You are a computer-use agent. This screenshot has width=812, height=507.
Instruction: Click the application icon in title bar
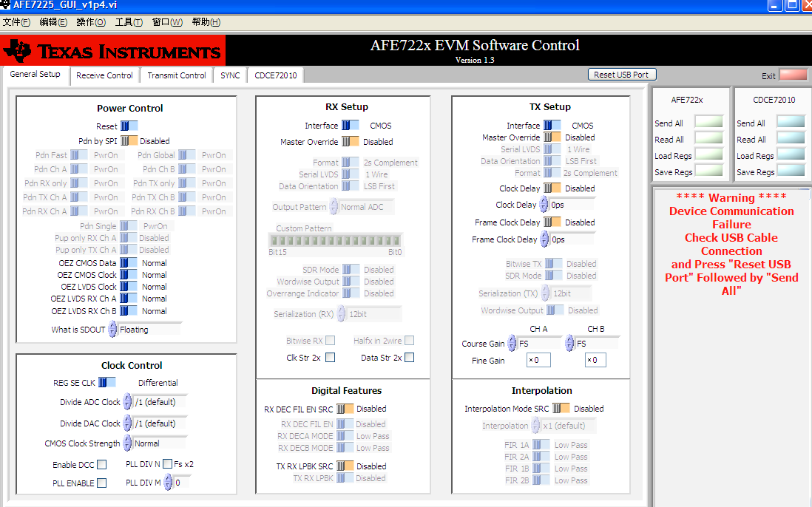tap(5, 5)
